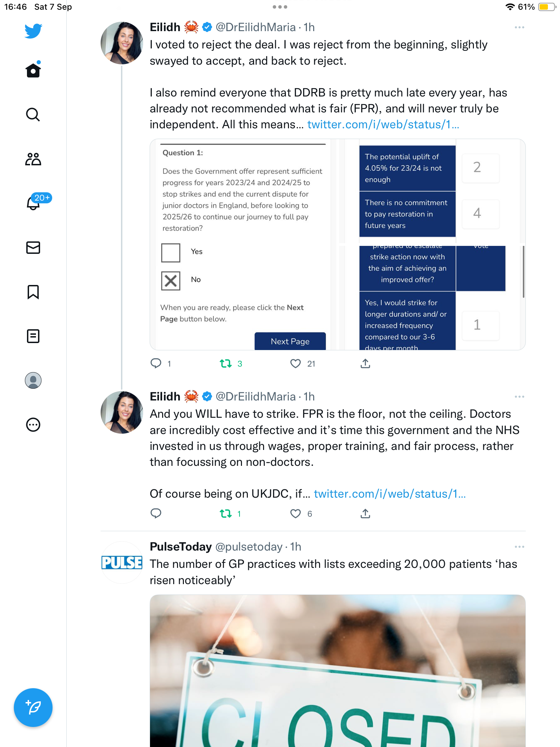Open the Messages envelope icon
The height and width of the screenshot is (747, 560).
point(33,248)
